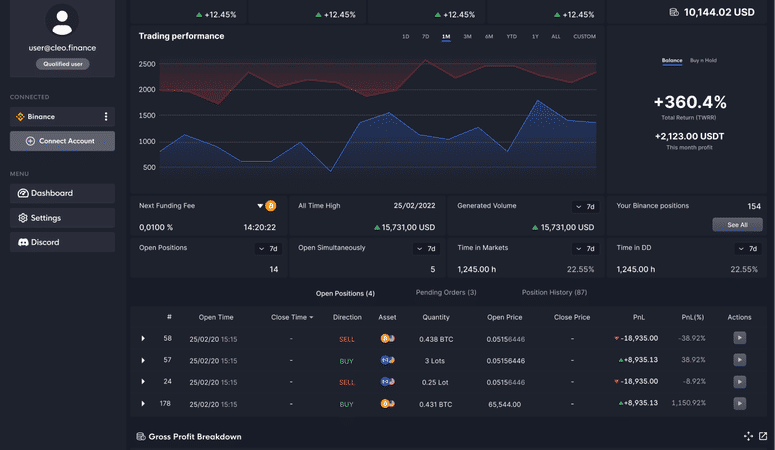Image resolution: width=775 pixels, height=450 pixels.
Task: Open the Time in Markets 7d dropdown
Action: coord(585,249)
